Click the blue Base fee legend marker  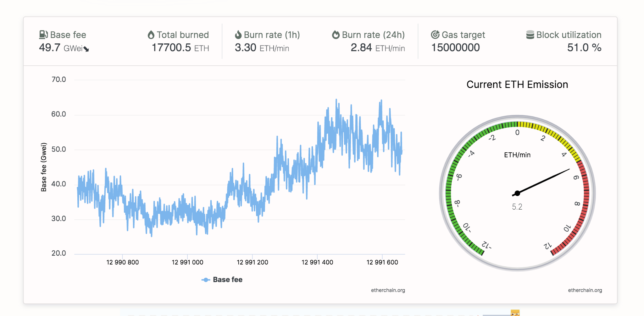coord(206,280)
